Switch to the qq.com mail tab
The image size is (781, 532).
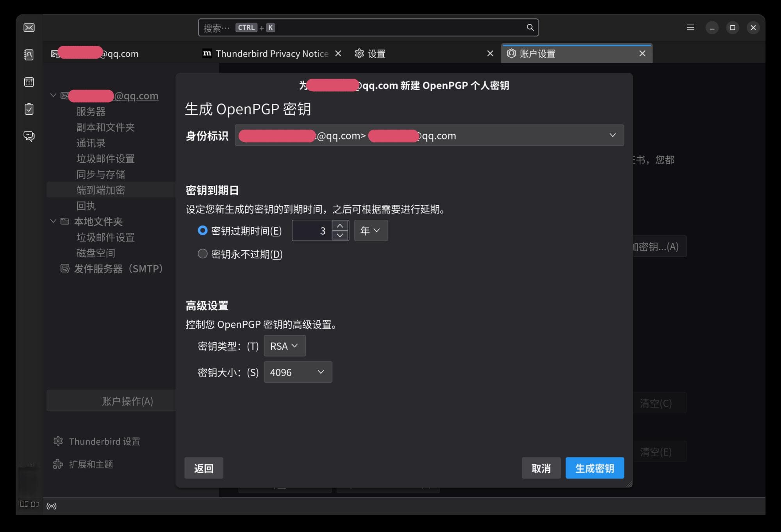pyautogui.click(x=121, y=53)
